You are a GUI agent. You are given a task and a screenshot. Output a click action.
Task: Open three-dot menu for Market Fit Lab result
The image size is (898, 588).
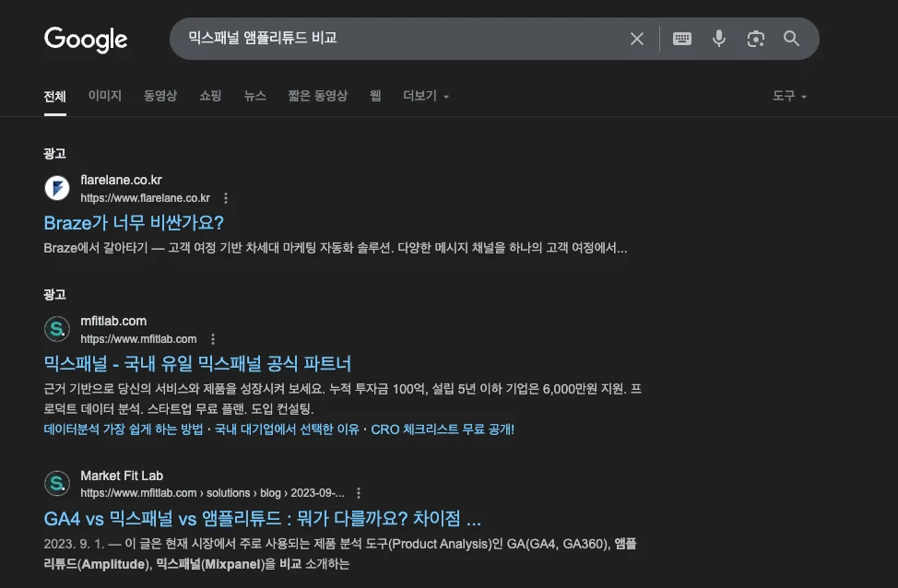click(x=359, y=493)
